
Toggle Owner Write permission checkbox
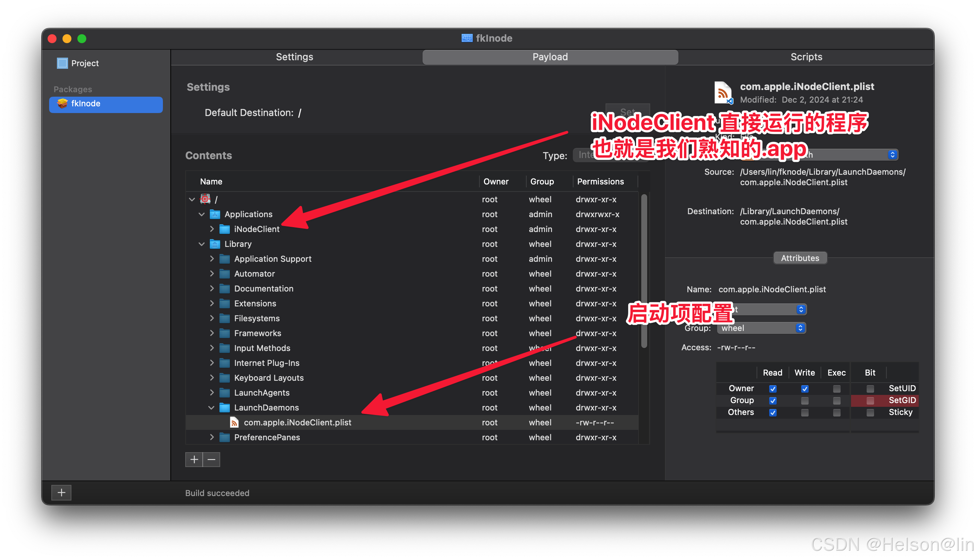click(x=805, y=389)
